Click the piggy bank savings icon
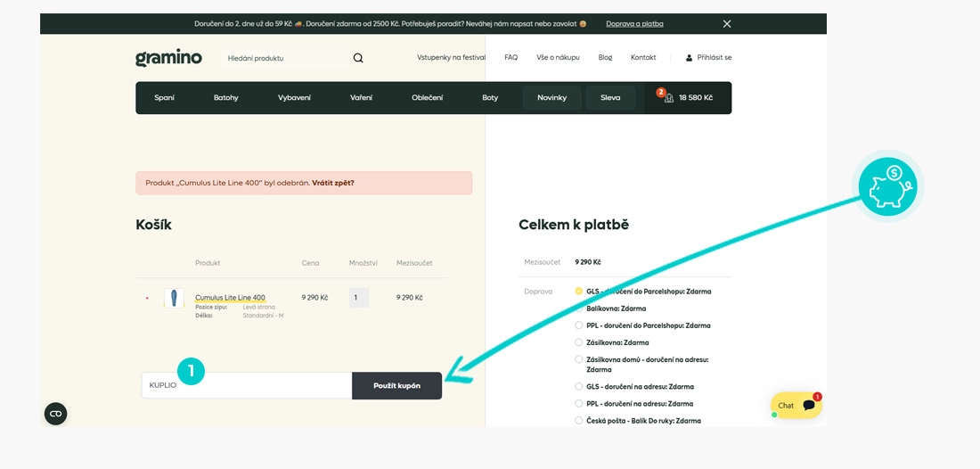 point(887,186)
